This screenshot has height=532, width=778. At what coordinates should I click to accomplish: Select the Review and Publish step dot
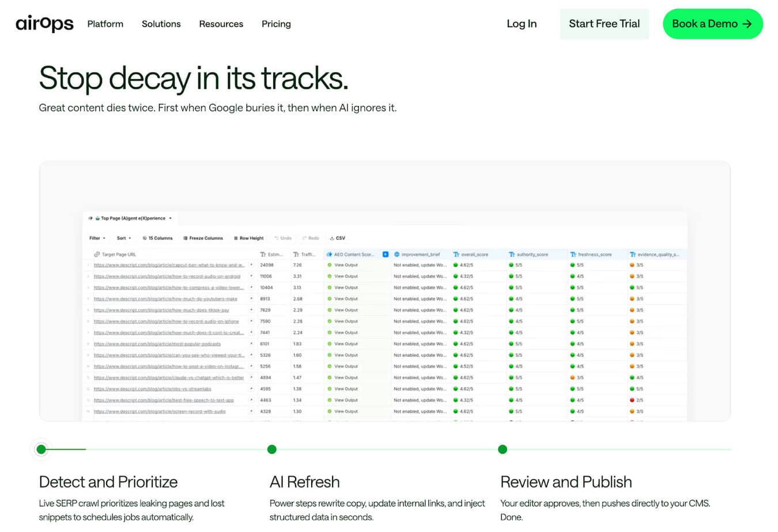click(503, 449)
